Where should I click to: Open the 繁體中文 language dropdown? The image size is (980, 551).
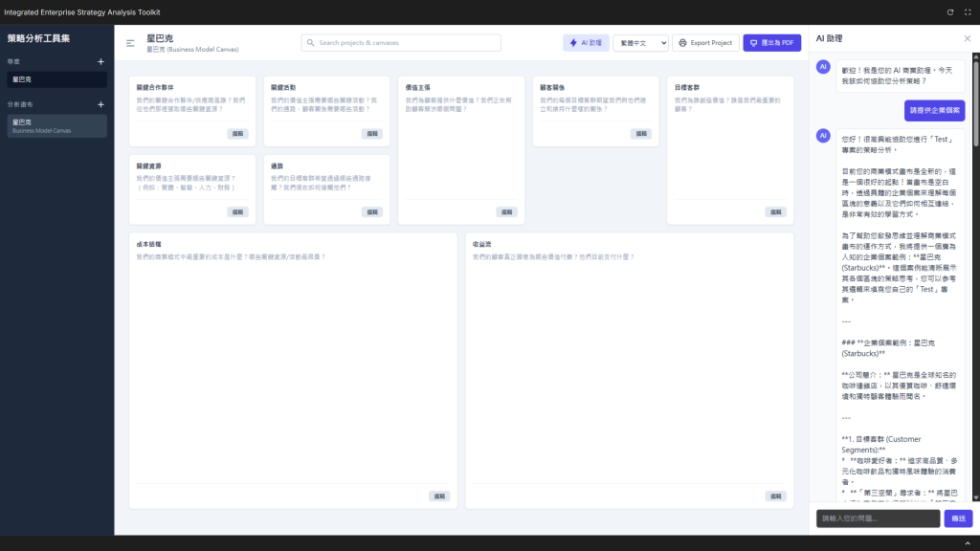[x=640, y=42]
